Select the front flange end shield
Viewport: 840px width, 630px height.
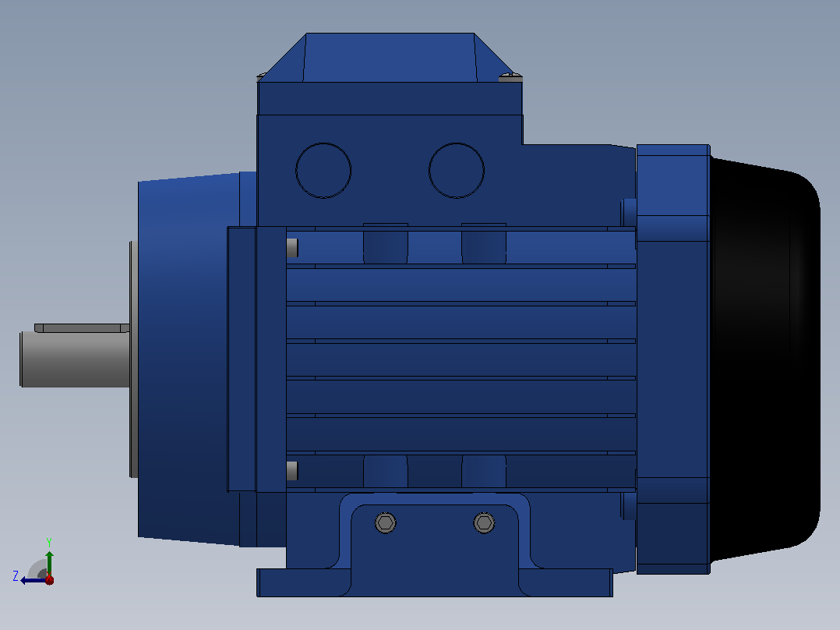coord(189,359)
